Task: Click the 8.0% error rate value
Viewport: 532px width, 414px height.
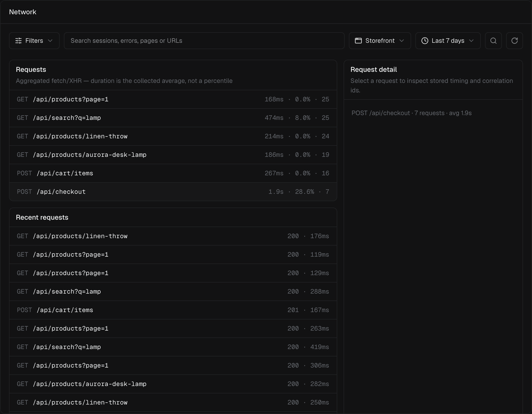Action: tap(303, 118)
